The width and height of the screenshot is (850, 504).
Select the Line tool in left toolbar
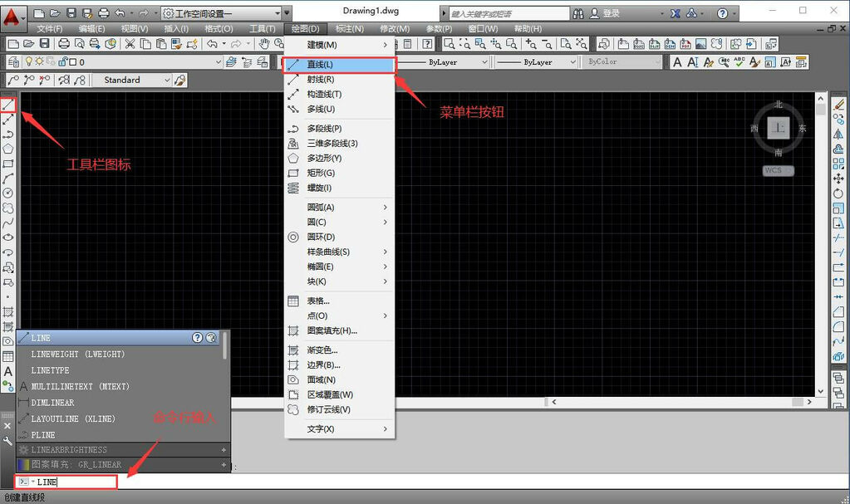pyautogui.click(x=8, y=105)
